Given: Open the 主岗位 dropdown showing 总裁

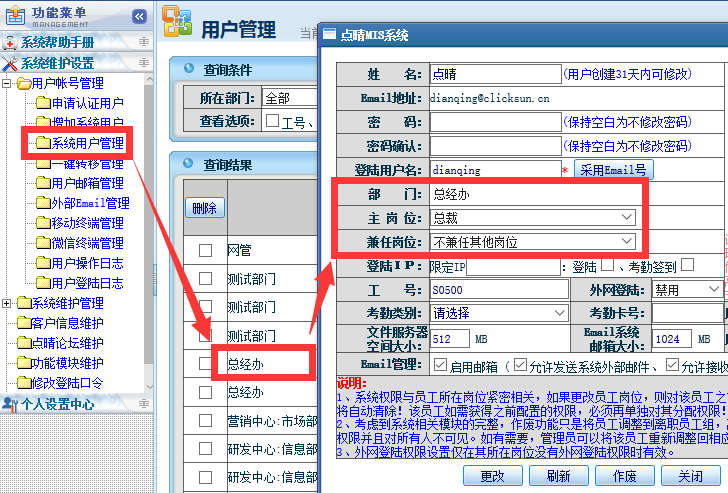Looking at the screenshot, I should tap(533, 217).
